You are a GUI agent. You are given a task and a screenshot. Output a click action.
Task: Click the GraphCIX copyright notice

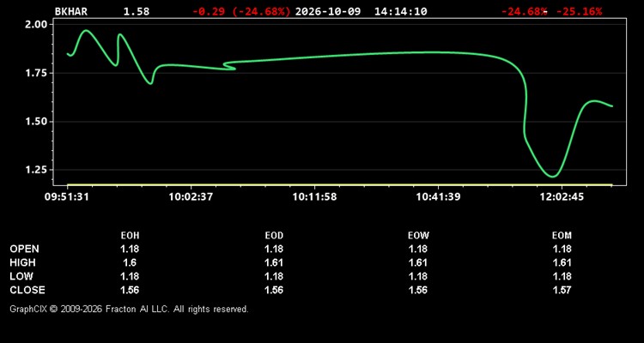(129, 309)
